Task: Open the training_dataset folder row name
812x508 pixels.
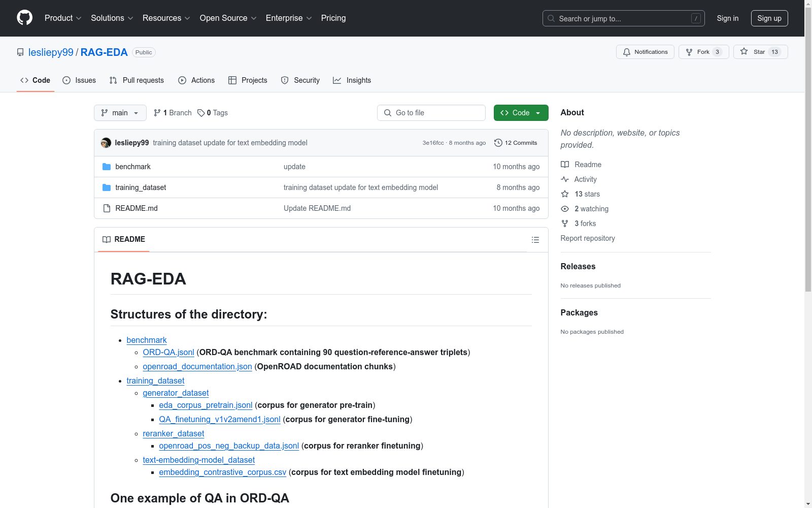Action: [141, 187]
